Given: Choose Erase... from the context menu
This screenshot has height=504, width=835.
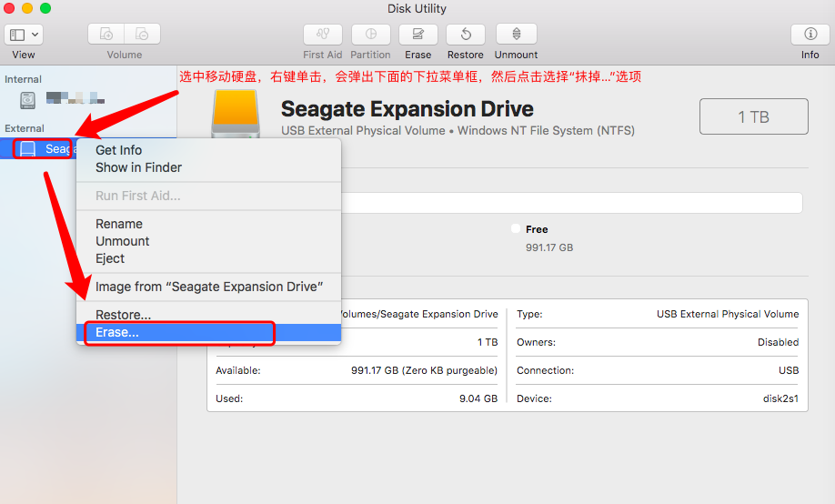Looking at the screenshot, I should click(x=208, y=332).
